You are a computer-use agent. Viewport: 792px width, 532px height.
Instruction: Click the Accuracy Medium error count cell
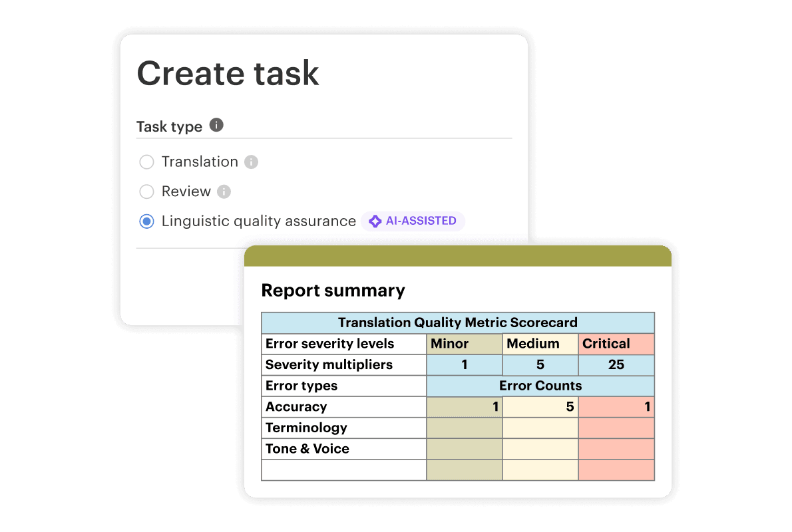[540, 407]
